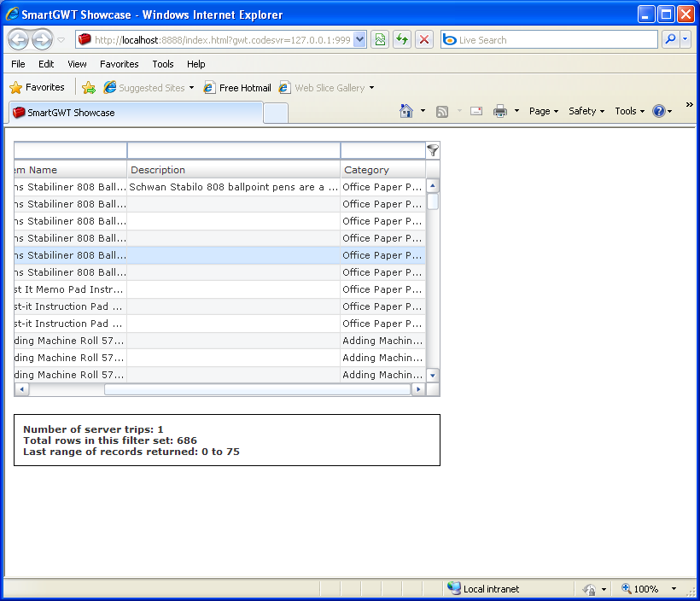Screen dimensions: 700x601
Task: Click the magnifier search button
Action: pyautogui.click(x=670, y=40)
